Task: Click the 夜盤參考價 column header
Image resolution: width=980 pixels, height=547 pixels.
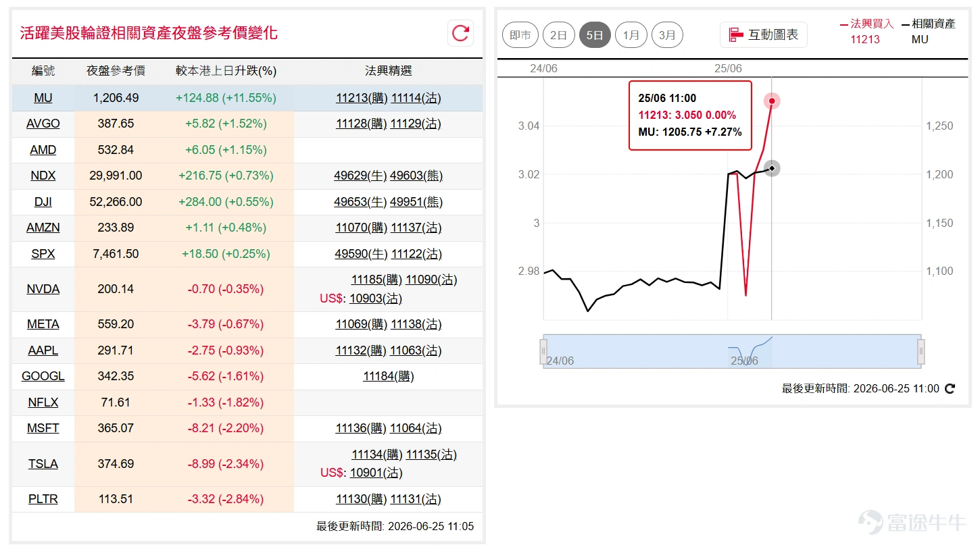Action: point(116,71)
